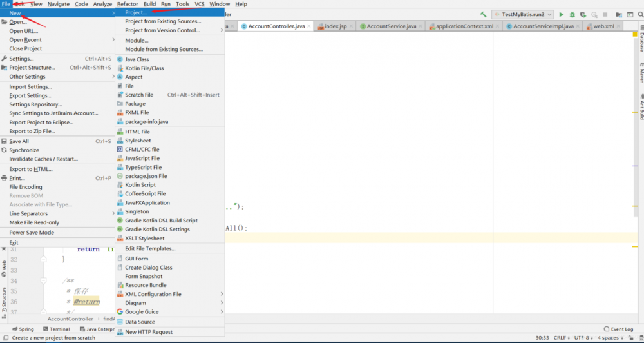Open the Spring tool window

pos(23,329)
